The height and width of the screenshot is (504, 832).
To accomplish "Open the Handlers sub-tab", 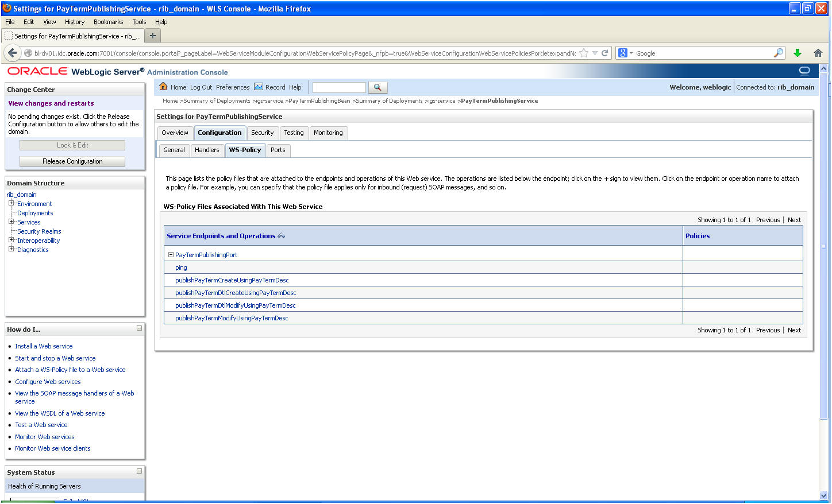I will pyautogui.click(x=207, y=150).
